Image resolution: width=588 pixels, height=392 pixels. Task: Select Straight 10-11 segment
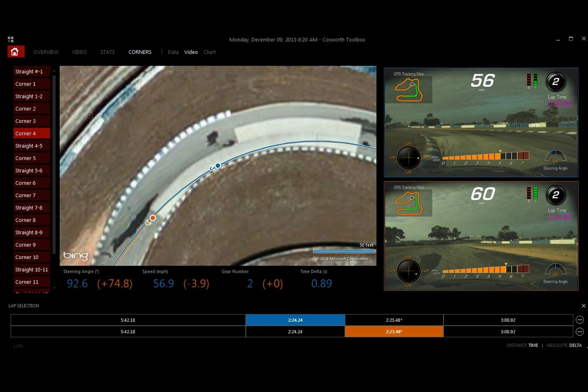(32, 269)
